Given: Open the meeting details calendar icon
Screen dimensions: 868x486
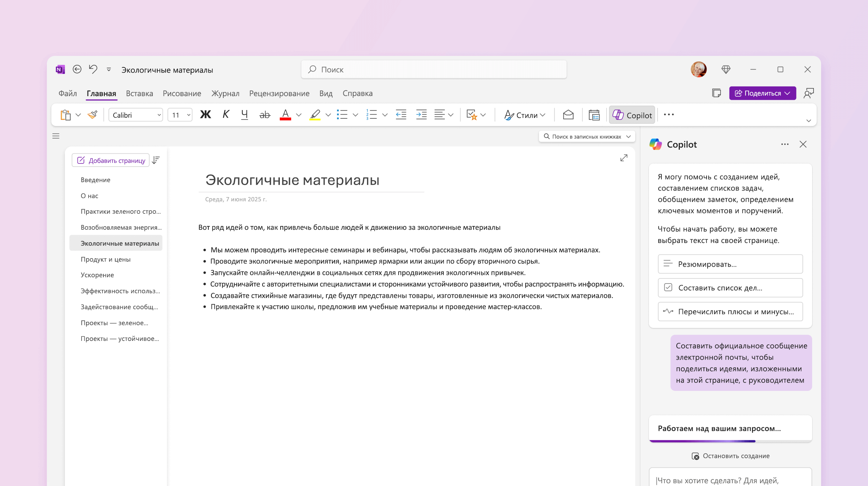Looking at the screenshot, I should pos(594,115).
